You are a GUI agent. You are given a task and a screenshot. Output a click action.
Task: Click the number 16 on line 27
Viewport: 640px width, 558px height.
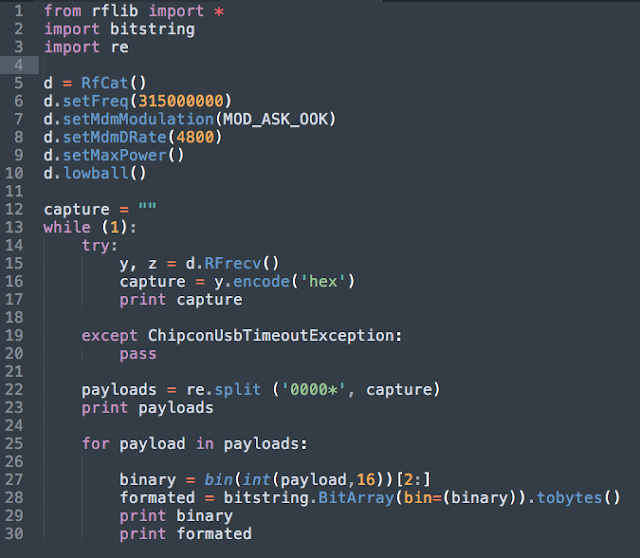[366, 479]
